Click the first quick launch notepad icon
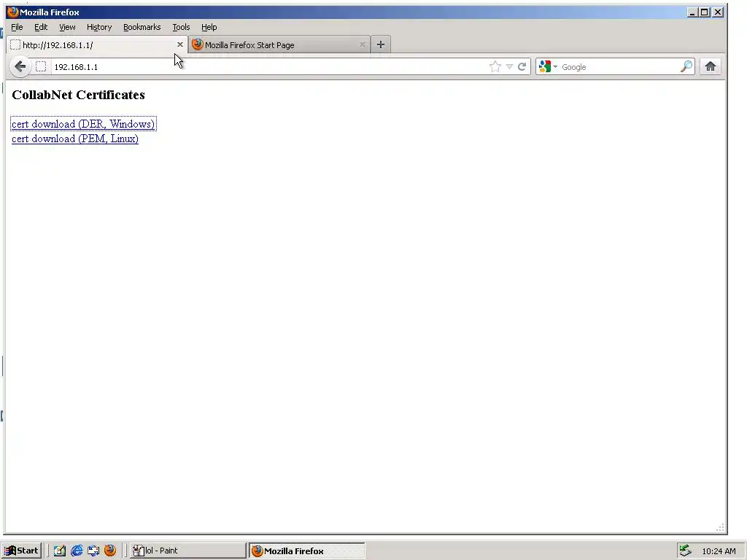This screenshot has width=747, height=560. tap(60, 551)
